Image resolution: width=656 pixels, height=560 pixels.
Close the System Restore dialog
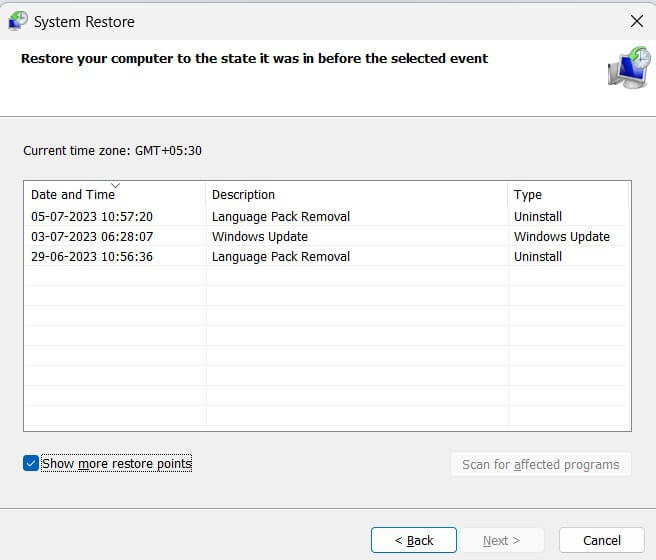tap(637, 20)
